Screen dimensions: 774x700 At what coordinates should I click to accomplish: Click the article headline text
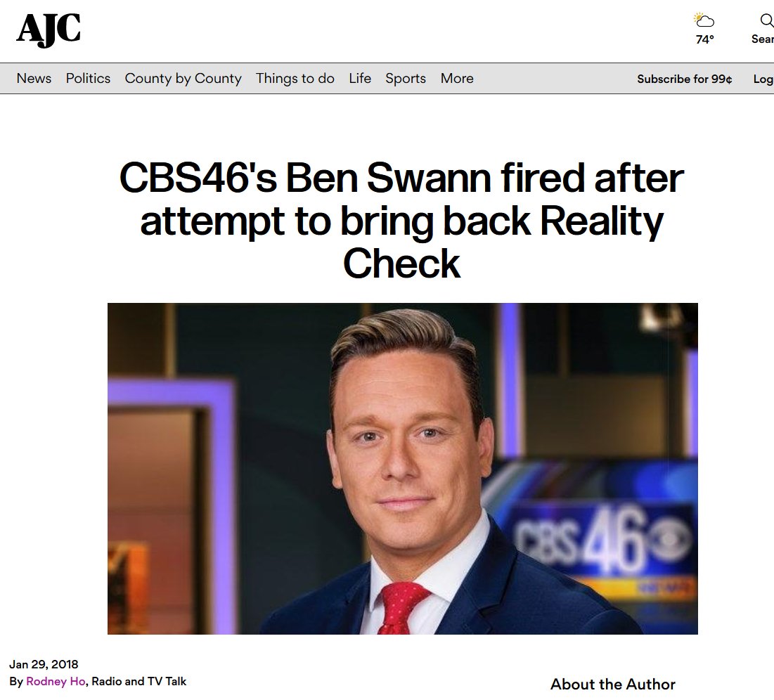click(402, 220)
